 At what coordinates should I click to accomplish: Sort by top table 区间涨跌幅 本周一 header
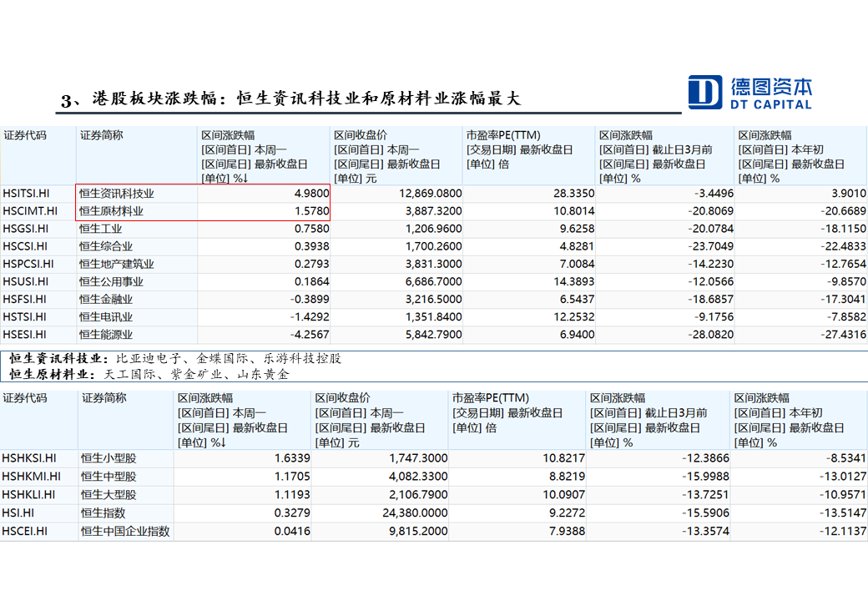click(x=264, y=157)
